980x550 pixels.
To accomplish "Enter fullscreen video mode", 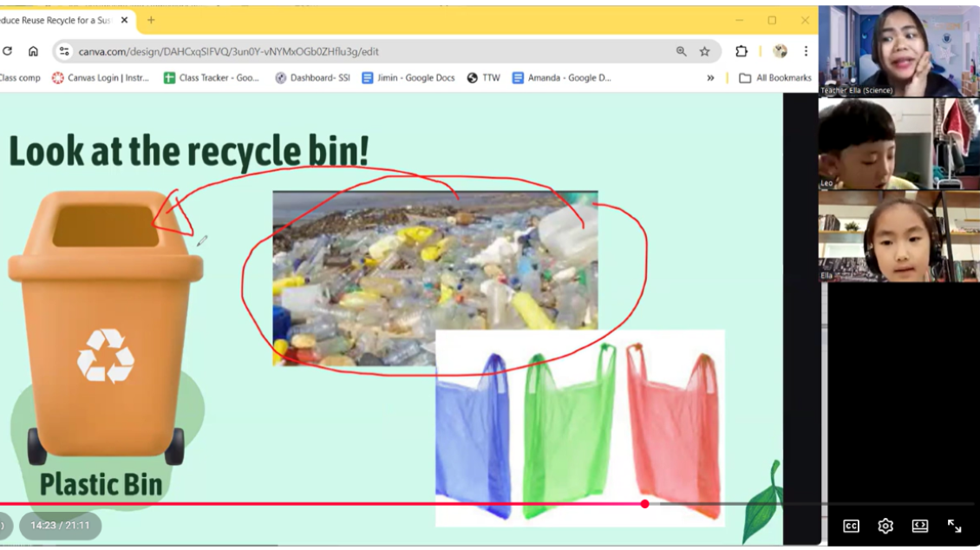I will [x=954, y=526].
